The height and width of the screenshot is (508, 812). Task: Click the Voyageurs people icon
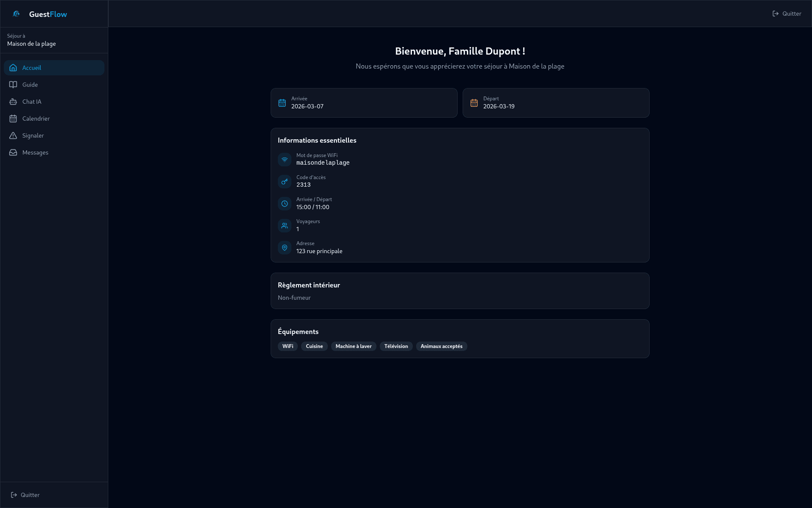(285, 226)
